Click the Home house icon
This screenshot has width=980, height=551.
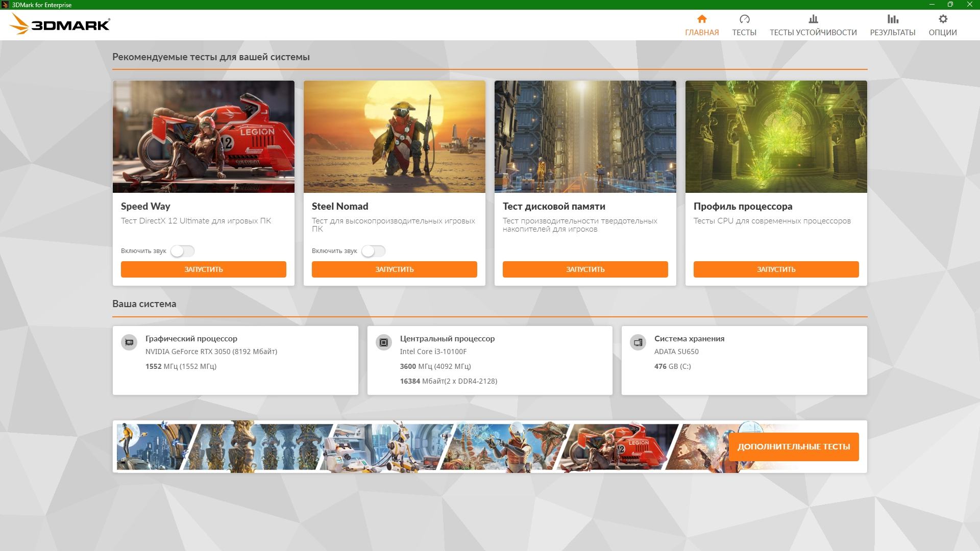702,19
